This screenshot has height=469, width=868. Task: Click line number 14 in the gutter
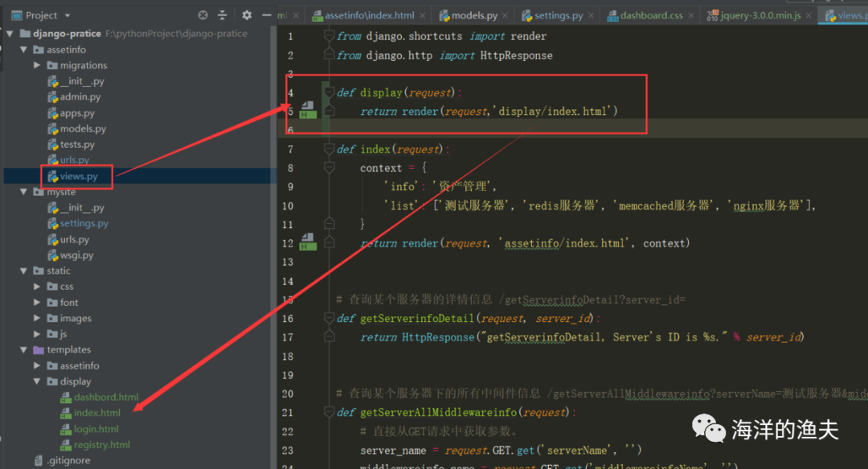[x=288, y=281]
